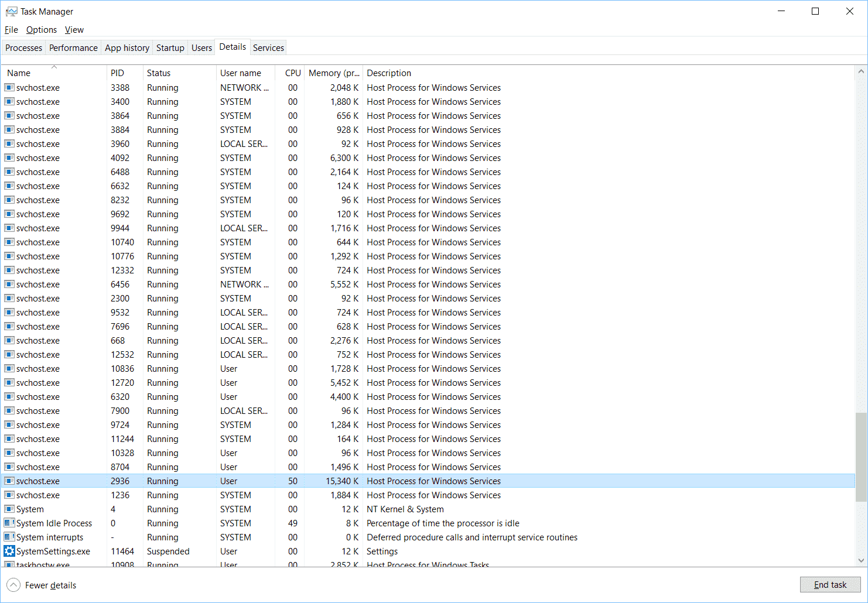Sort processes by Name column header
Screen dimensions: 868x603
[x=19, y=73]
